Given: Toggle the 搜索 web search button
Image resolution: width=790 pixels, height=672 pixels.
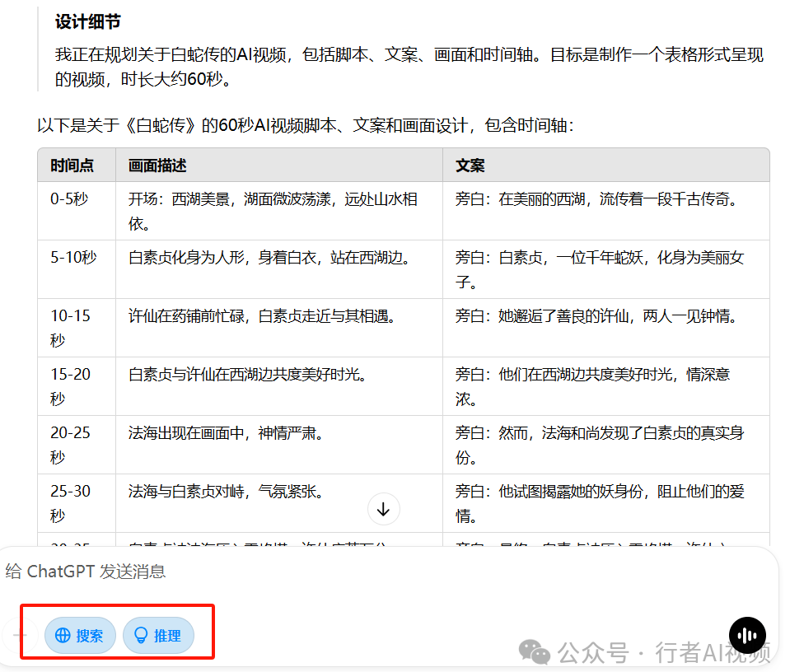Looking at the screenshot, I should pyautogui.click(x=80, y=636).
